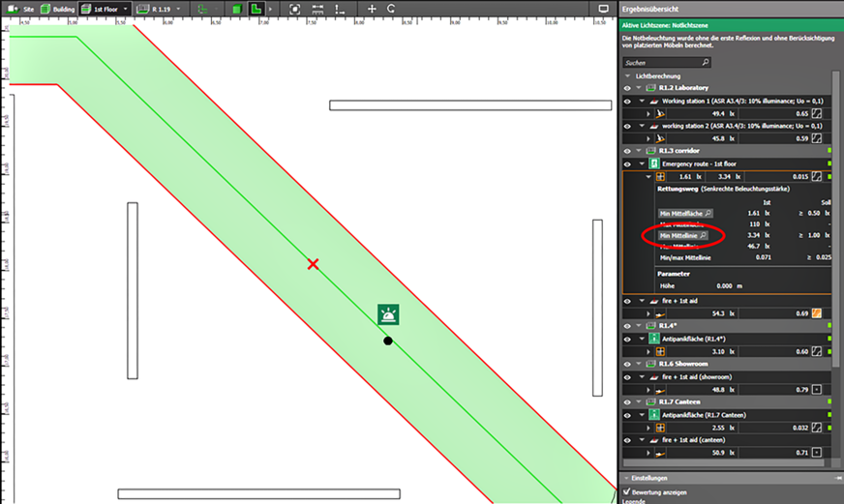This screenshot has height=504, width=844.
Task: Click the monitor icon at top right
Action: tap(604, 8)
